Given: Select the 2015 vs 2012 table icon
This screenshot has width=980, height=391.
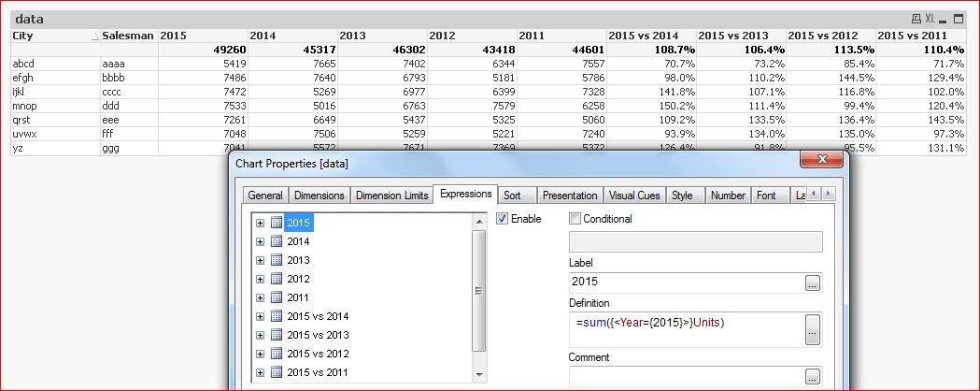Looking at the screenshot, I should point(277,355).
